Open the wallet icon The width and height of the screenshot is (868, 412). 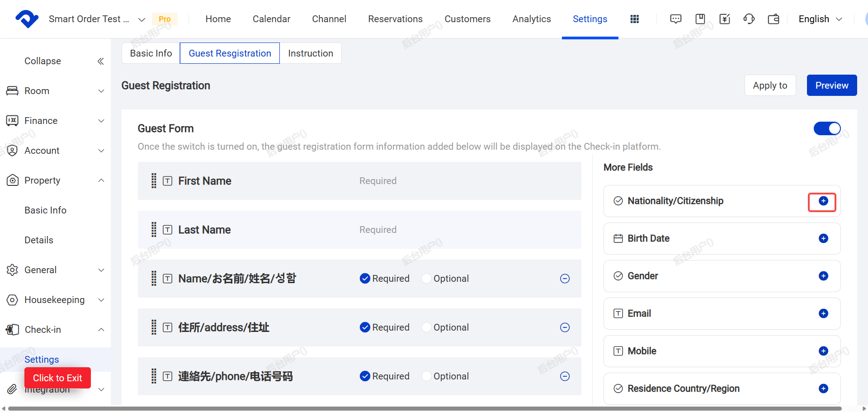tap(774, 19)
